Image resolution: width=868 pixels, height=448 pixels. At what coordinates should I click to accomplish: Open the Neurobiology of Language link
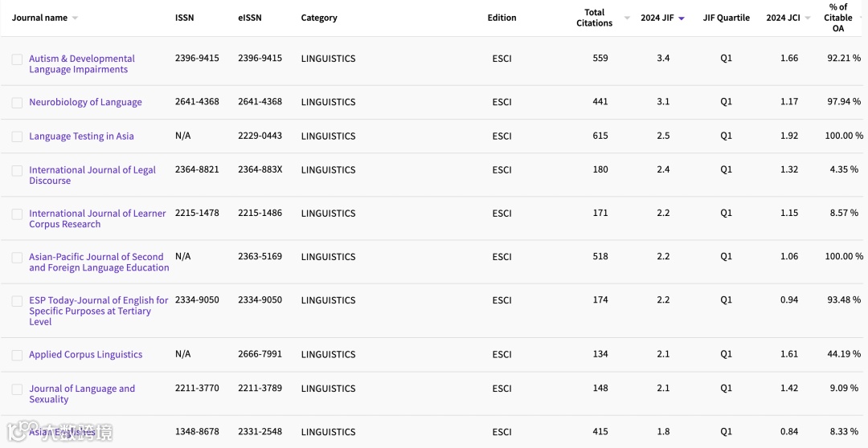click(x=85, y=103)
